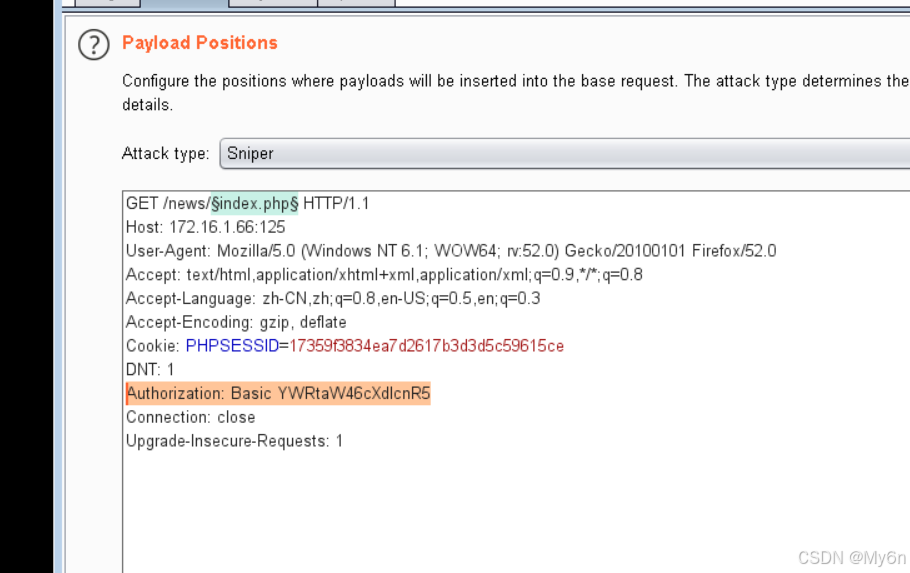Open the Payload Positions help icon
This screenshot has width=910, height=573.
click(x=93, y=45)
